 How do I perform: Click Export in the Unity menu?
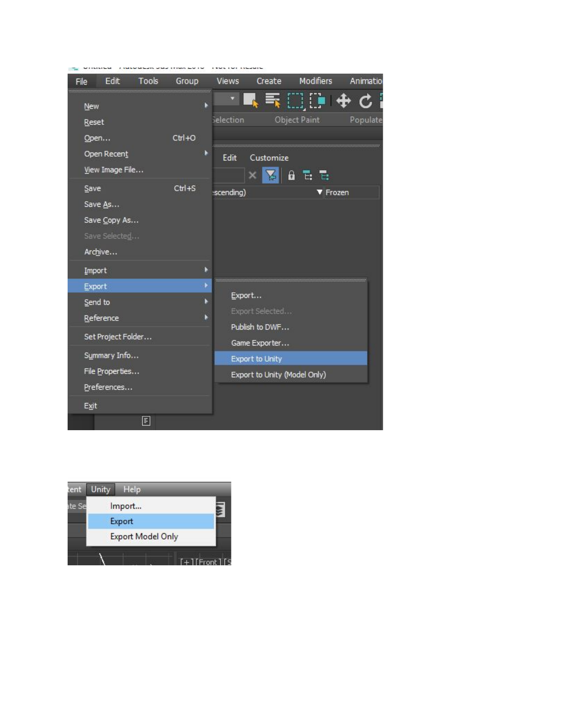click(x=151, y=521)
